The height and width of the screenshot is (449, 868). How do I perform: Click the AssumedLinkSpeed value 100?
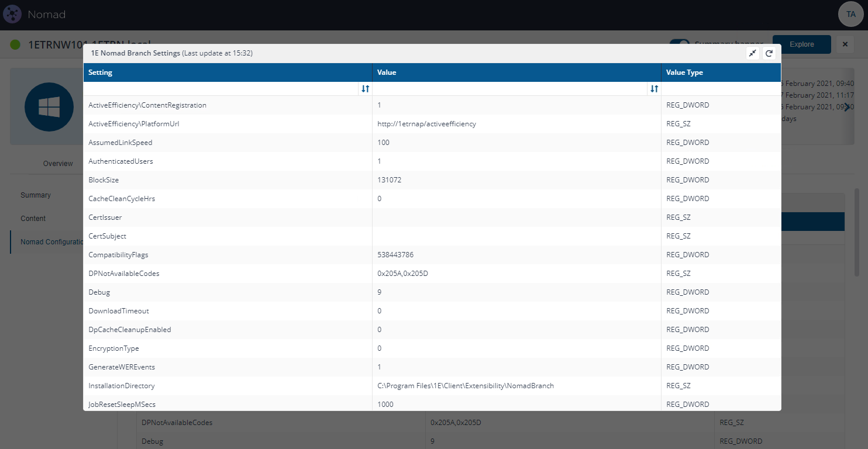point(383,143)
